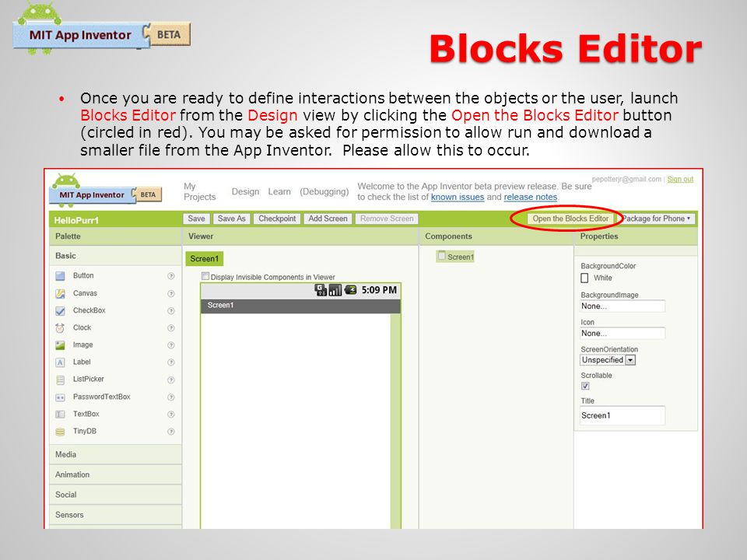Image resolution: width=747 pixels, height=560 pixels.
Task: Toggle Display Invisible Components in Viewer checkbox
Action: [x=205, y=276]
